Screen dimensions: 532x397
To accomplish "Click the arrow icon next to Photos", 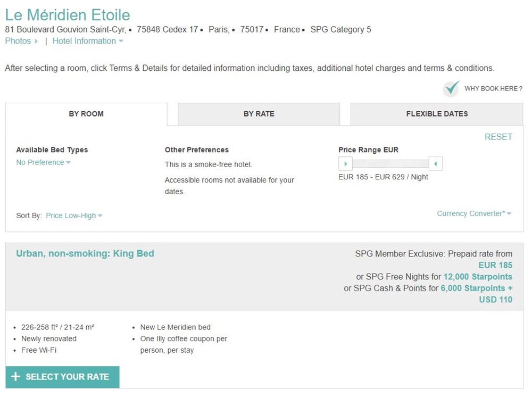I will point(36,41).
